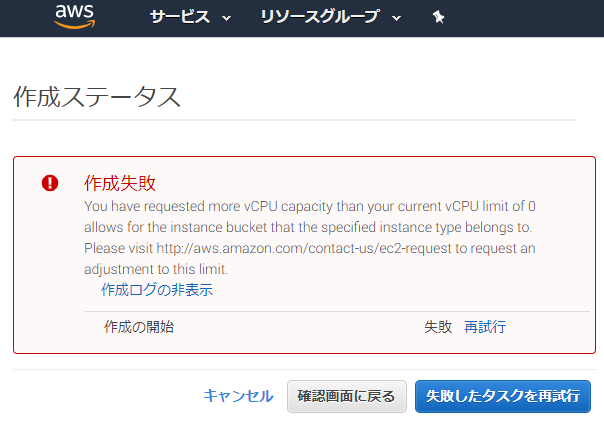The height and width of the screenshot is (447, 604).
Task: Click the 再試行 link beside 失敗
Action: (x=485, y=327)
